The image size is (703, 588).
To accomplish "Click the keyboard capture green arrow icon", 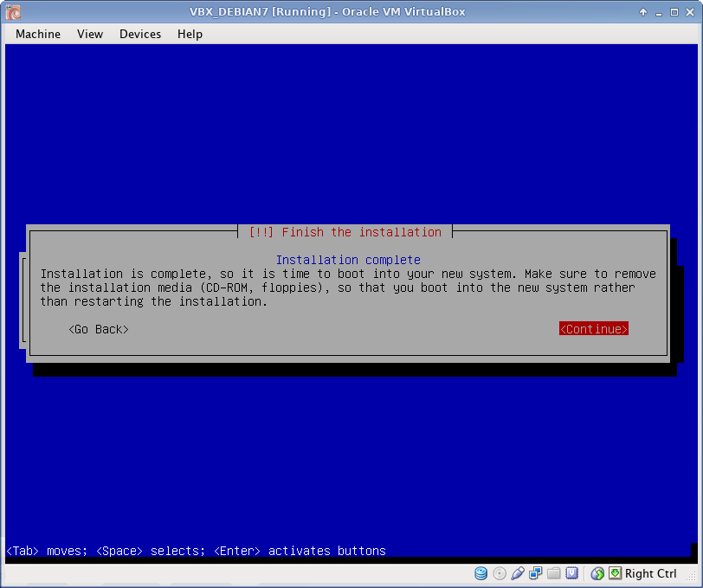I will click(x=615, y=573).
